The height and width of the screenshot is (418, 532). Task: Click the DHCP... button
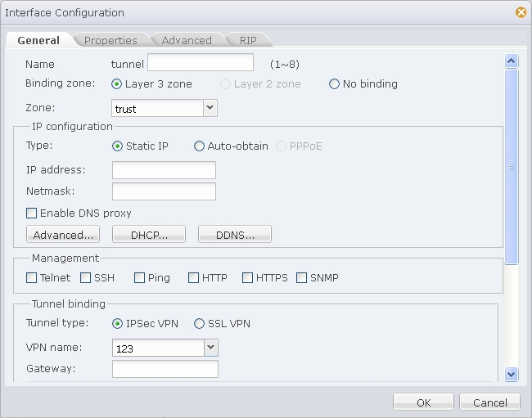(150, 235)
